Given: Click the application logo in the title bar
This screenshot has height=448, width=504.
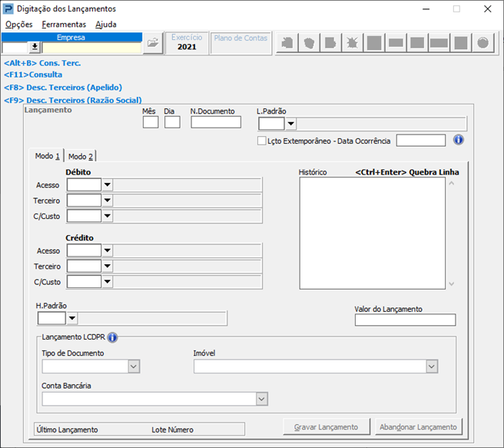Looking at the screenshot, I should [x=9, y=9].
